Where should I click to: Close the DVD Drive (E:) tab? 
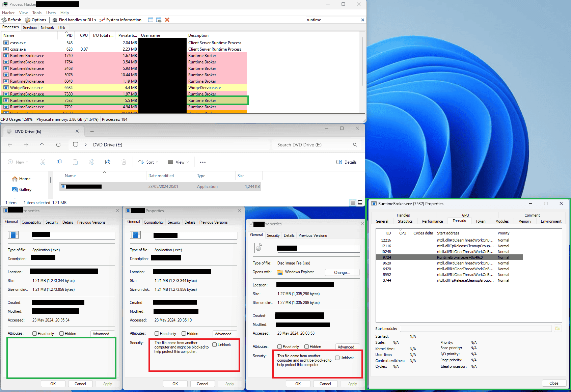pyautogui.click(x=77, y=131)
